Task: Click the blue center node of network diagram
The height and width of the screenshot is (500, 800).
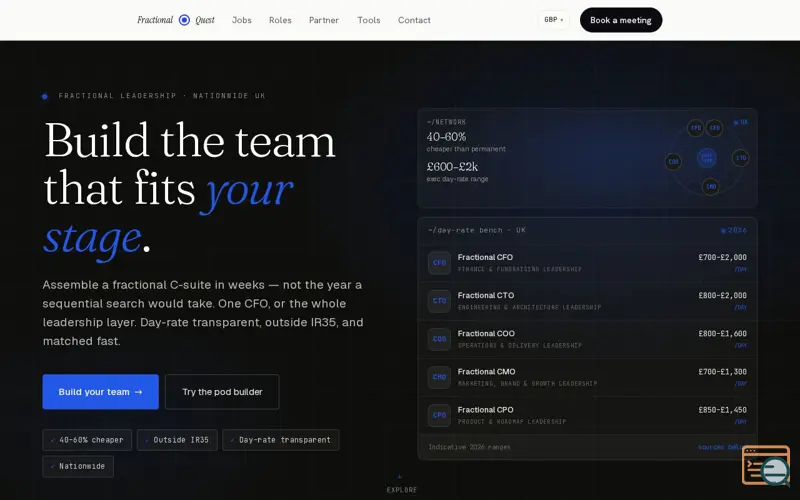Action: click(707, 158)
